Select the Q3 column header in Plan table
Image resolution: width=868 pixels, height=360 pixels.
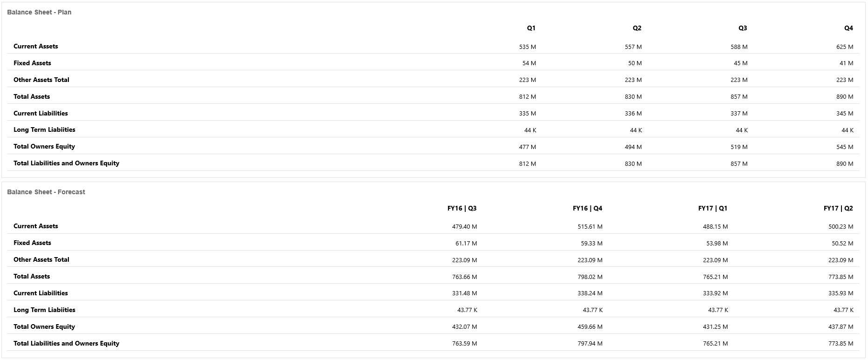coord(742,28)
